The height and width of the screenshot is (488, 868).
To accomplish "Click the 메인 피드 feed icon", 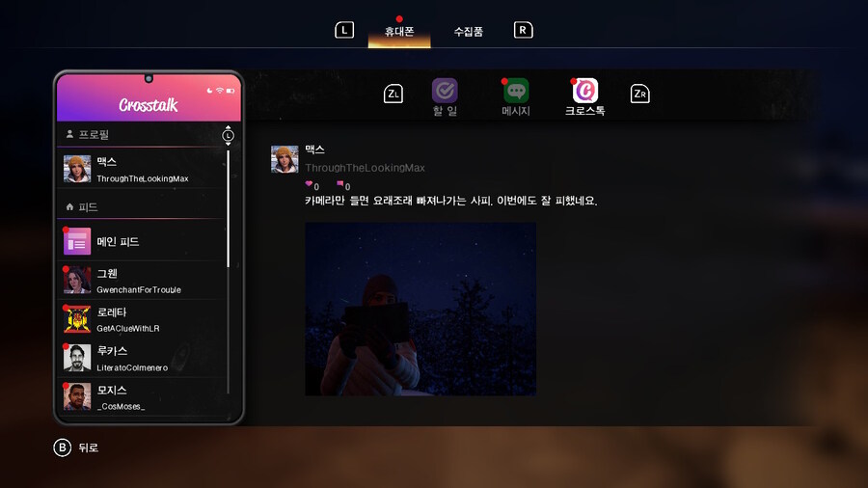I will click(77, 241).
